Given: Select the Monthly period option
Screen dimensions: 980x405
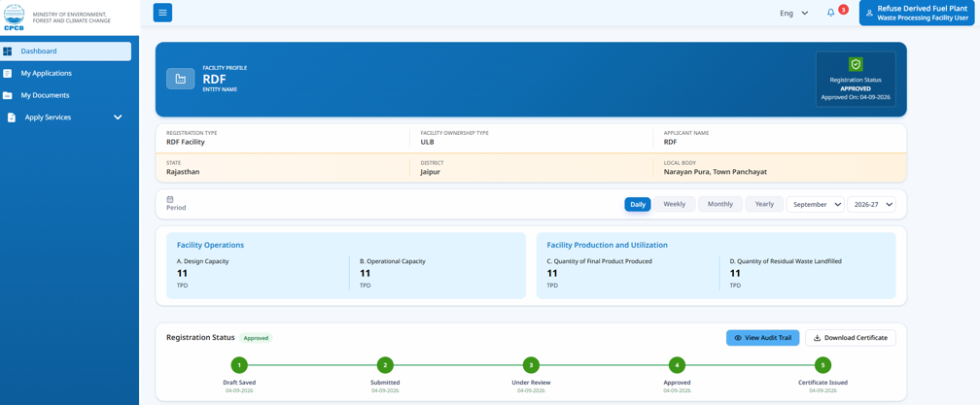Looking at the screenshot, I should [720, 204].
